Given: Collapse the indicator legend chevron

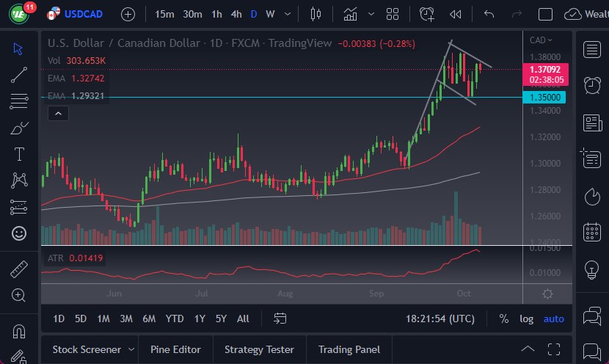Looking at the screenshot, I should pos(58,113).
